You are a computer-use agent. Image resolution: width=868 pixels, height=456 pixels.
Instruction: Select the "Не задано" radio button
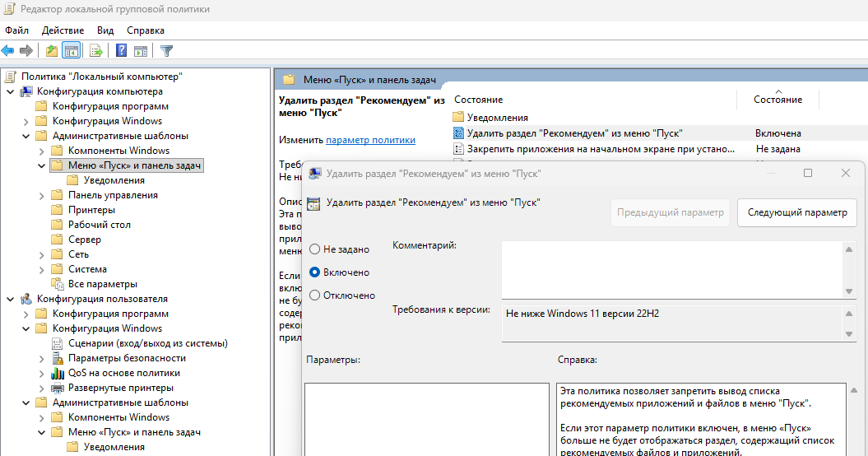[314, 249]
